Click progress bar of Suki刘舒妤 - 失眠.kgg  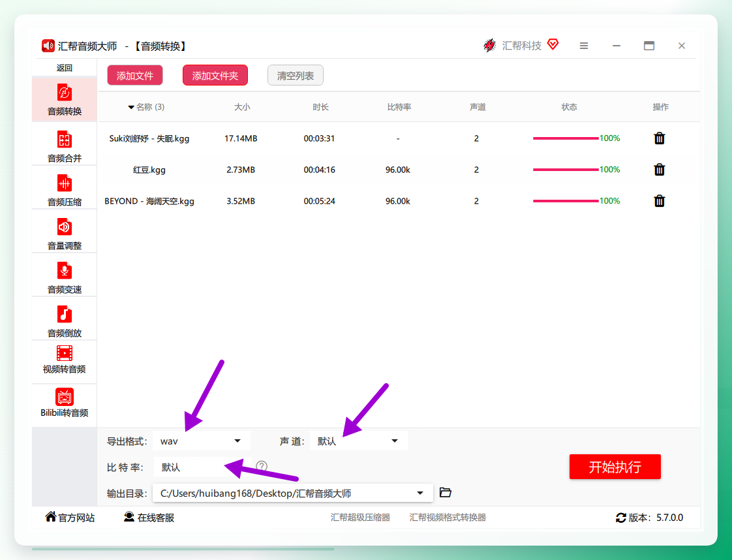566,138
